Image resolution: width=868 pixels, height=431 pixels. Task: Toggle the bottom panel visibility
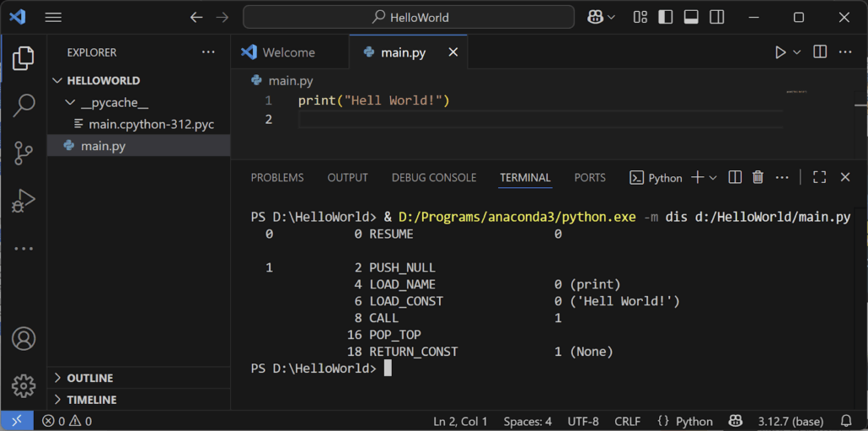(x=691, y=17)
